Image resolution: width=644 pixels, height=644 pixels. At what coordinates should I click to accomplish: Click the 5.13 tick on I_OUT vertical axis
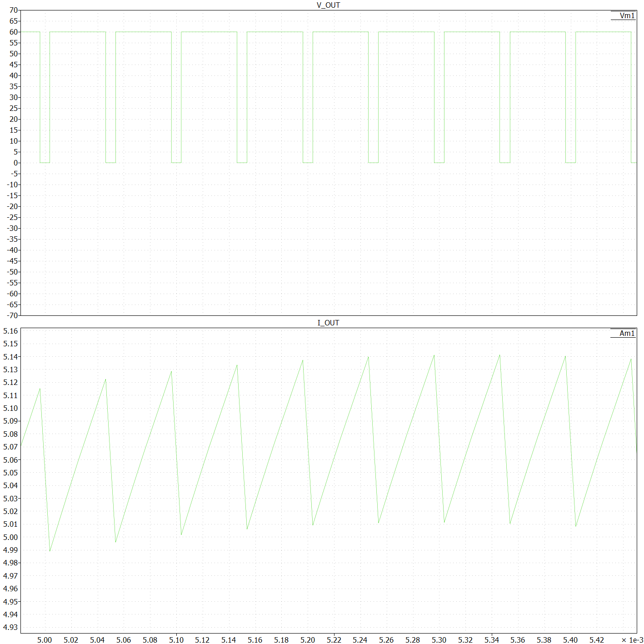pos(10,369)
